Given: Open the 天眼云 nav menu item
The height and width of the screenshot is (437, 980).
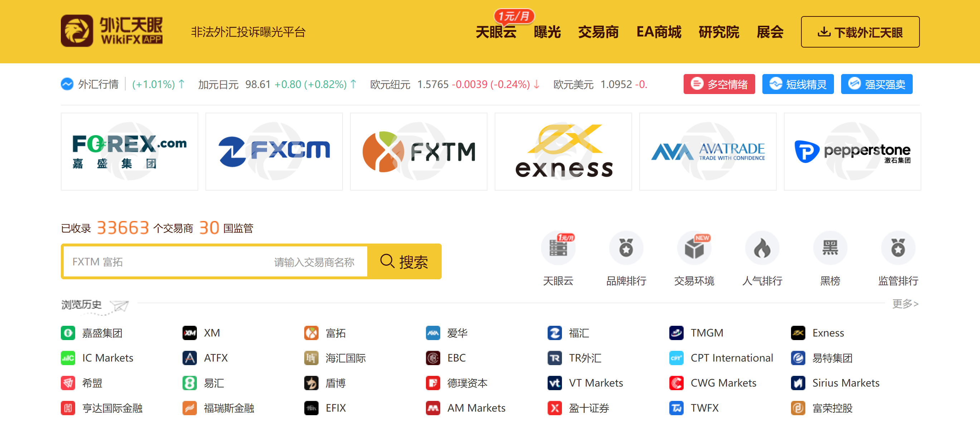Looking at the screenshot, I should point(496,32).
